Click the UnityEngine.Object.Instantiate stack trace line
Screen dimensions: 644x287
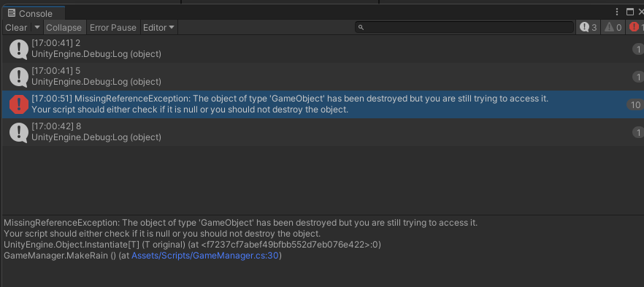click(x=193, y=245)
